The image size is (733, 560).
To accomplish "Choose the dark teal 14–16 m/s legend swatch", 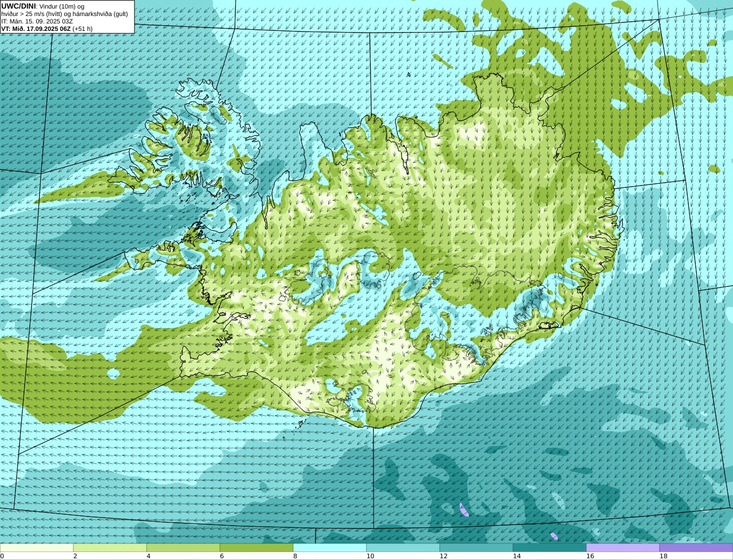I will pyautogui.click(x=550, y=547).
